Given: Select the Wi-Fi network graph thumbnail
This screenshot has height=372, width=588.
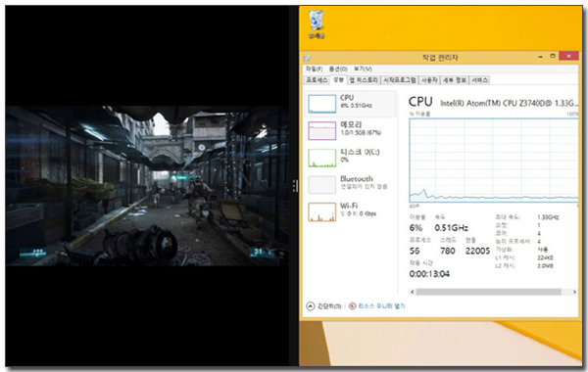Looking at the screenshot, I should (321, 212).
